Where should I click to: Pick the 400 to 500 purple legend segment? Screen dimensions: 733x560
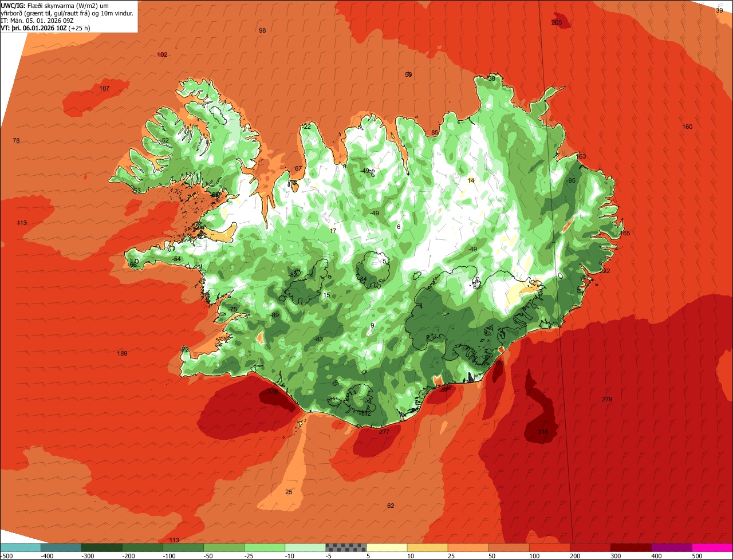672,547
